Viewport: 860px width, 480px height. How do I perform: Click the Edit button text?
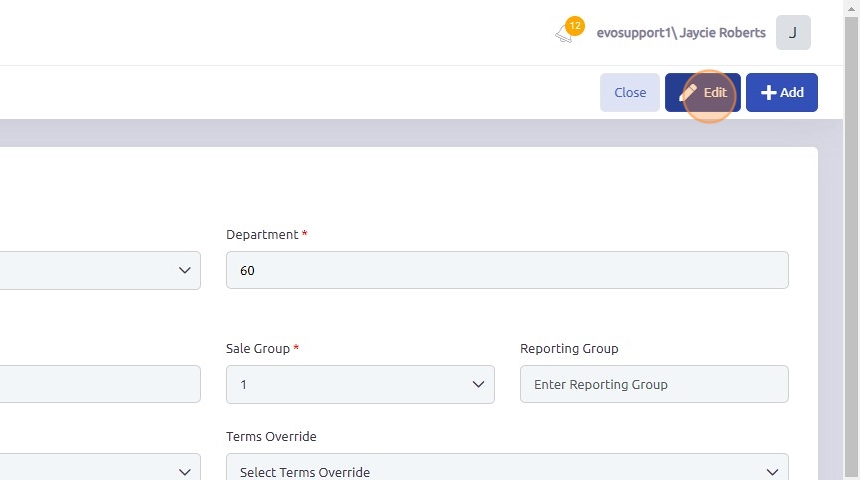tap(715, 92)
